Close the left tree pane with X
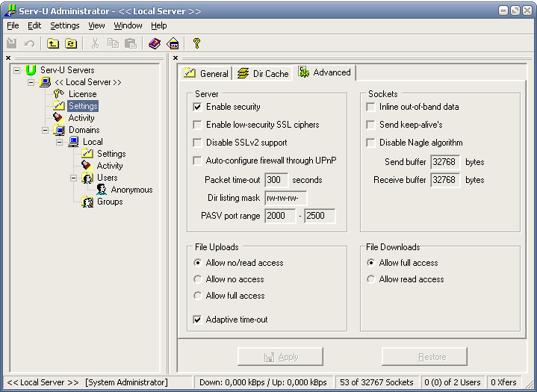The height and width of the screenshot is (392, 537). pos(8,57)
